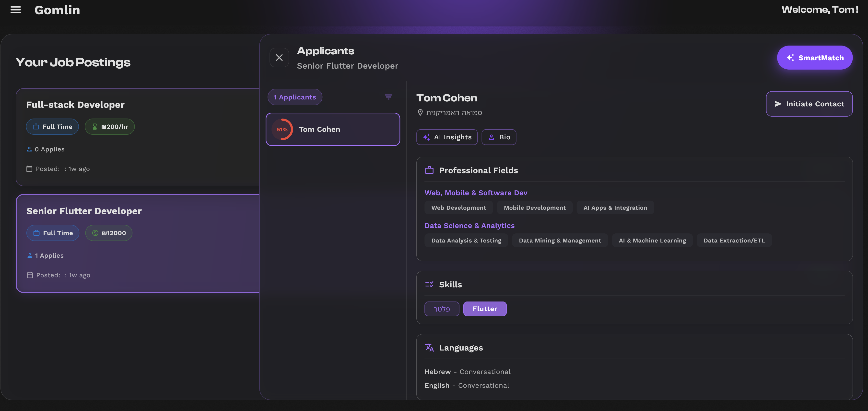
Task: Open the Full-stack Developer job posting
Action: coord(138,137)
